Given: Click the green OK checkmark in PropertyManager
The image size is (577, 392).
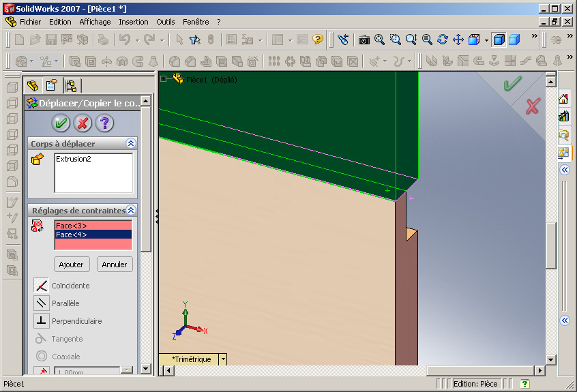Looking at the screenshot, I should click(61, 123).
